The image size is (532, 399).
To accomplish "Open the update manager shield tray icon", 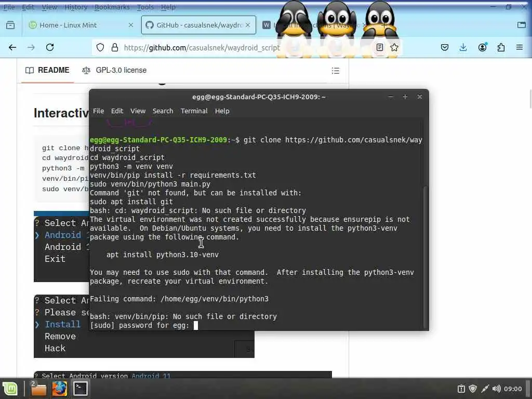I will coord(473,389).
